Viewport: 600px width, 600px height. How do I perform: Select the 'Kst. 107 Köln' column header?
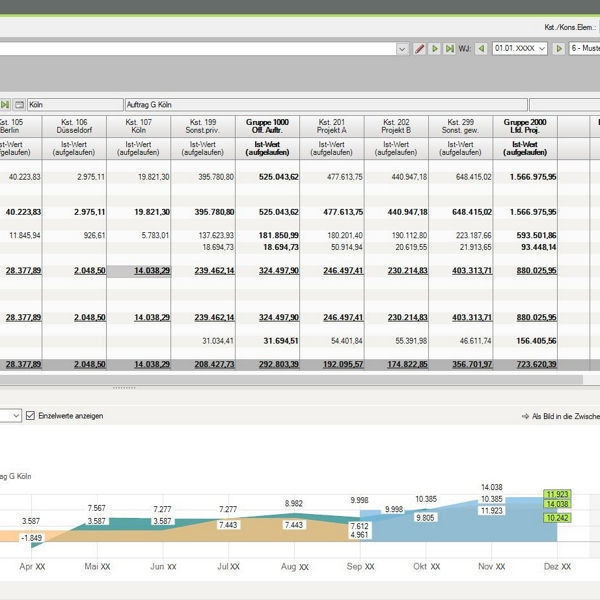(138, 126)
